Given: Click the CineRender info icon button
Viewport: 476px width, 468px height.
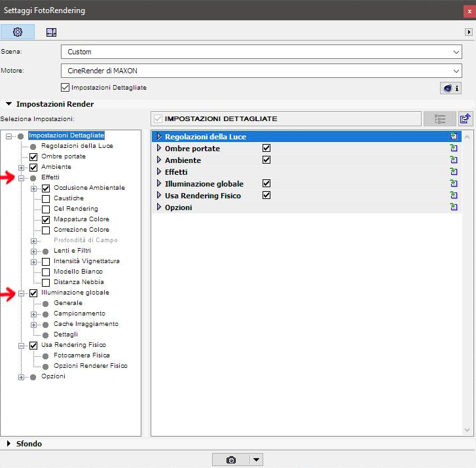Looking at the screenshot, I should pyautogui.click(x=450, y=88).
